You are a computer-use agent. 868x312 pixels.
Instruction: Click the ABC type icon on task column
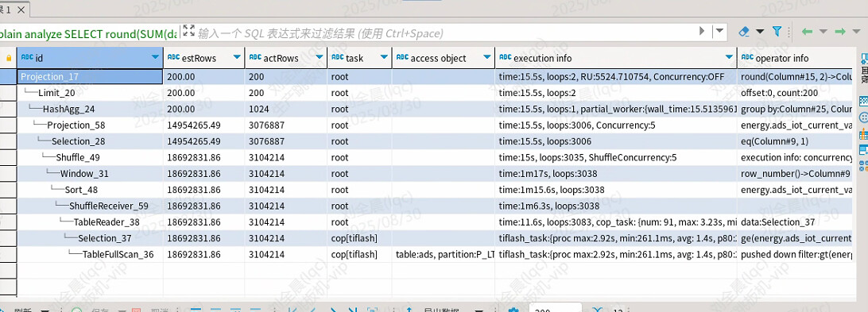[338, 57]
